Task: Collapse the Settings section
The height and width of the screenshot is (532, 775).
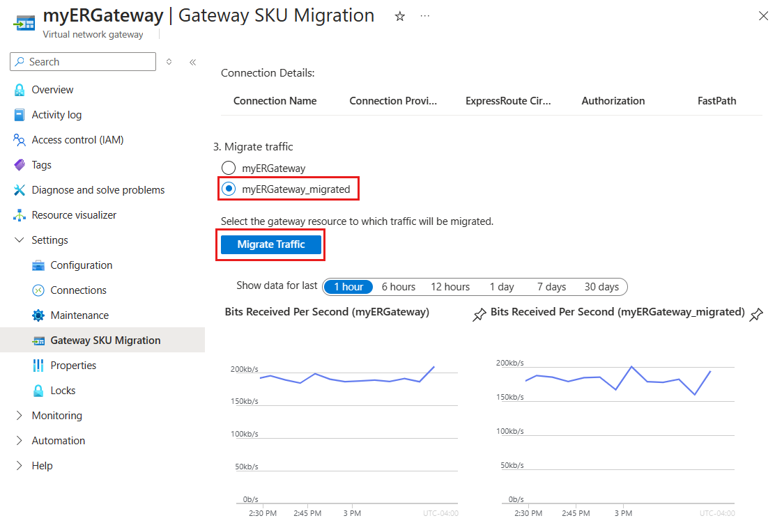Action: click(20, 240)
